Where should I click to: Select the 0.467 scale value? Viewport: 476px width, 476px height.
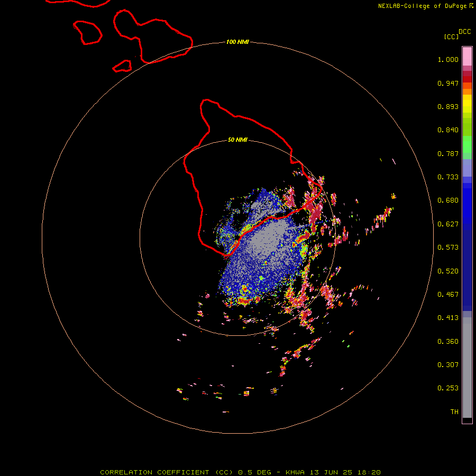(x=448, y=295)
